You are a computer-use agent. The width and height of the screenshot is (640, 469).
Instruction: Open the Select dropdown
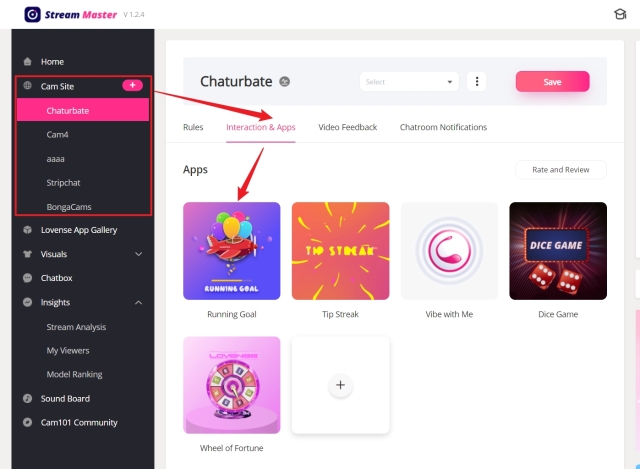pos(409,82)
